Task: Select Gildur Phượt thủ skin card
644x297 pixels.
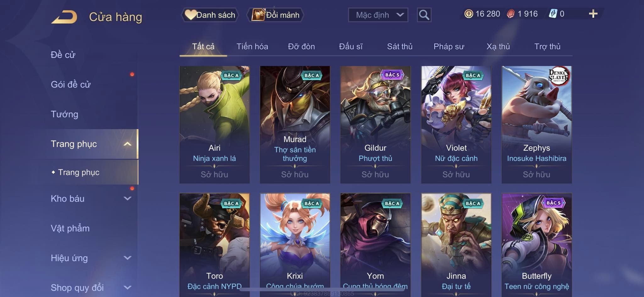Action: click(375, 125)
